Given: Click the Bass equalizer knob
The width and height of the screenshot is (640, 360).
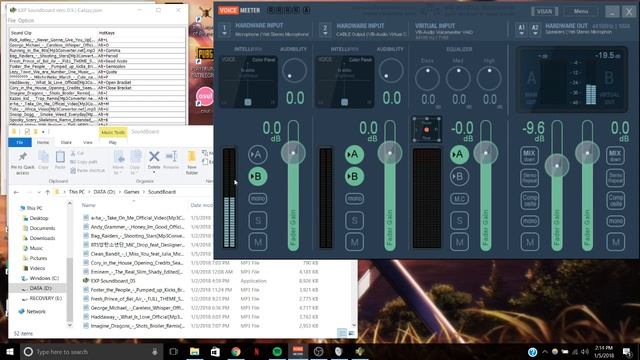Looking at the screenshot, I should coord(427,78).
